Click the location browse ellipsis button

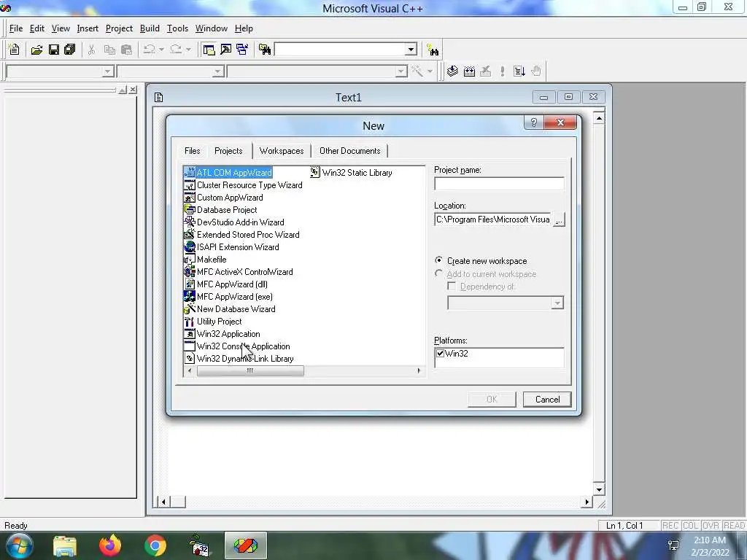559,220
